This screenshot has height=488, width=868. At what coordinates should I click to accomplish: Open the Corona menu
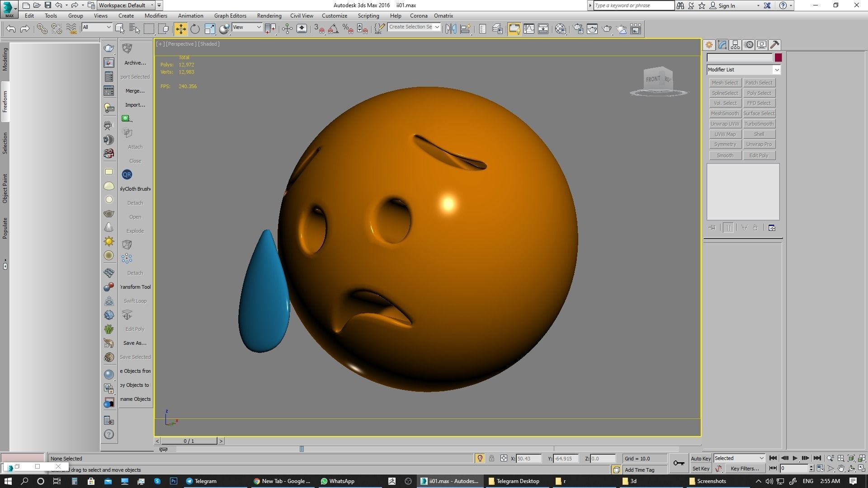point(418,16)
